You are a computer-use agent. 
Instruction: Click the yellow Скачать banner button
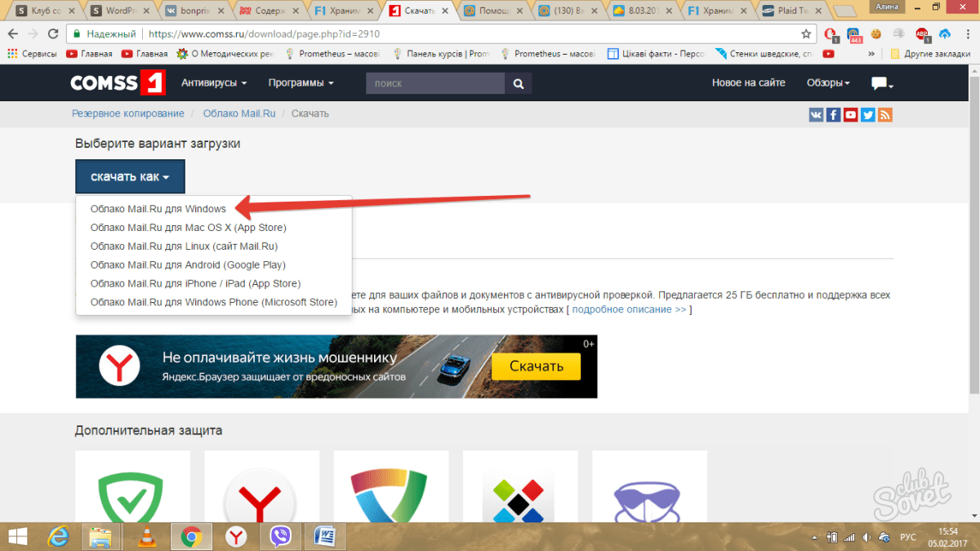coord(537,367)
